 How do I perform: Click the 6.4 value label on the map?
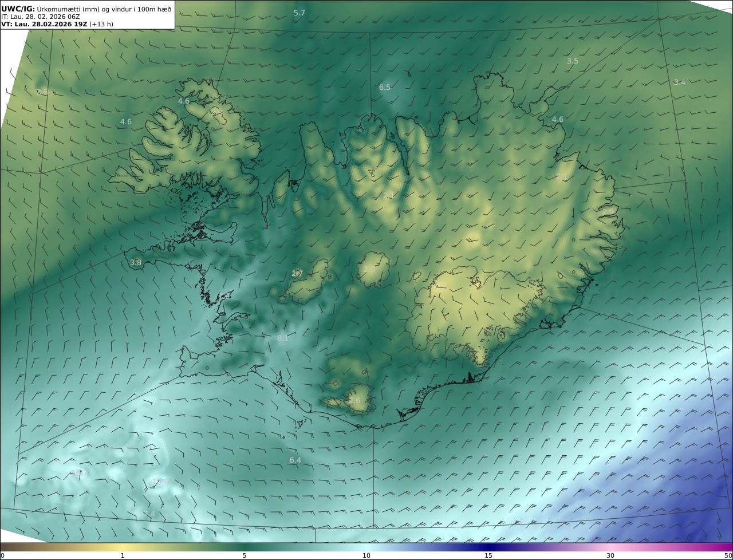pos(295,460)
